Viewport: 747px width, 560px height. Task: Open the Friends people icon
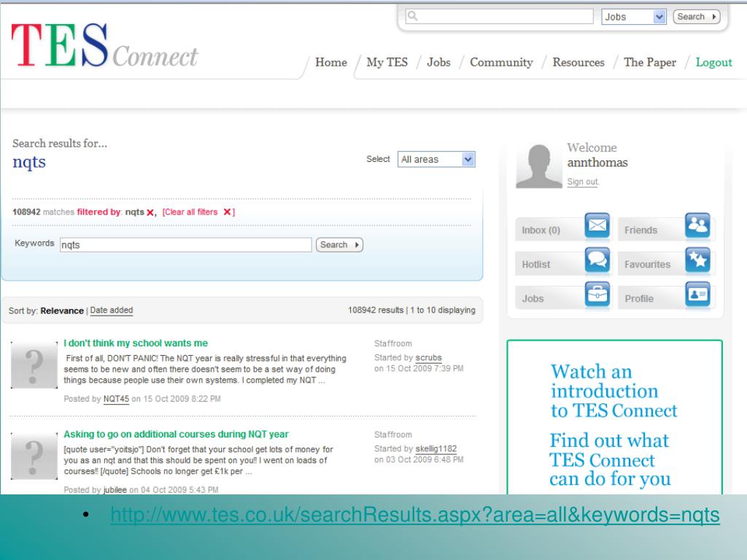point(698,225)
